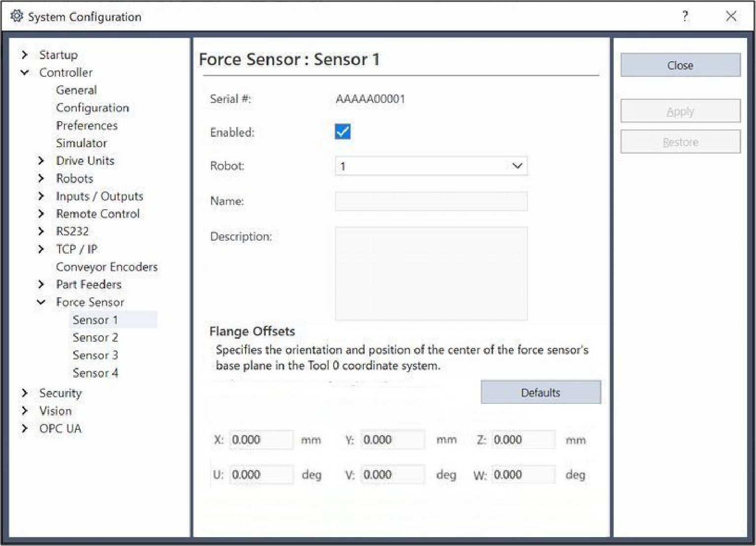Expand the Startup tree node

click(x=25, y=55)
